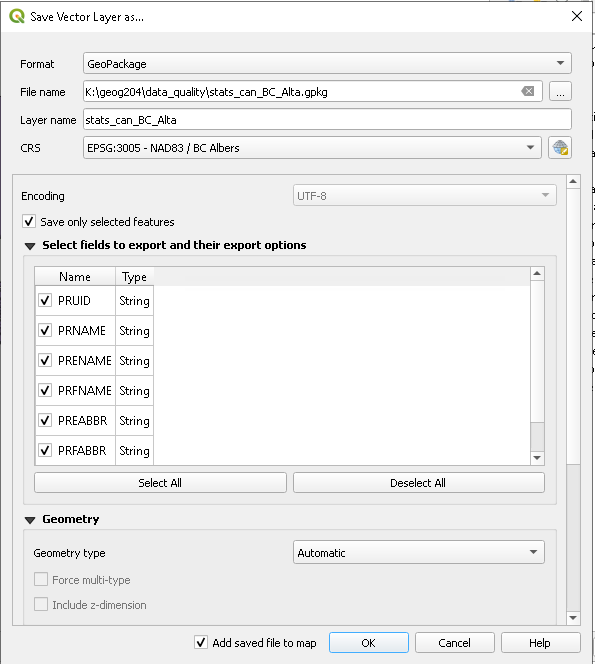Open the file browse ellipsis button
This screenshot has height=664, width=595.
(560, 91)
